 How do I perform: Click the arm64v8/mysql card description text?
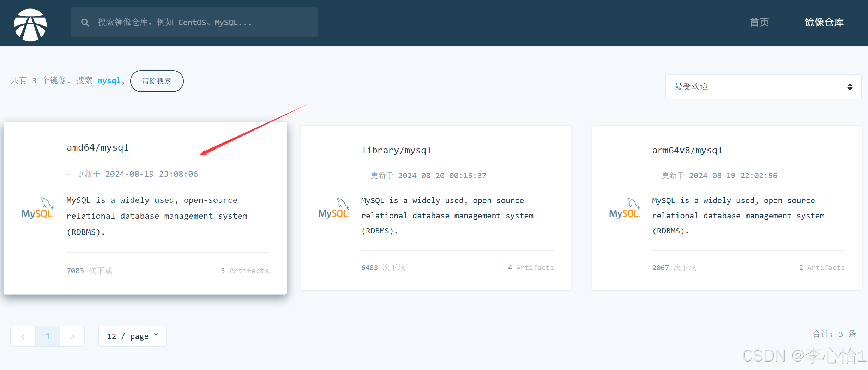(738, 216)
